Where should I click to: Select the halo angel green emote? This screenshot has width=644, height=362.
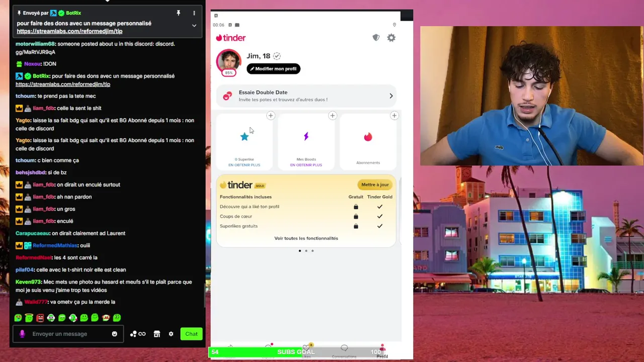click(29, 318)
